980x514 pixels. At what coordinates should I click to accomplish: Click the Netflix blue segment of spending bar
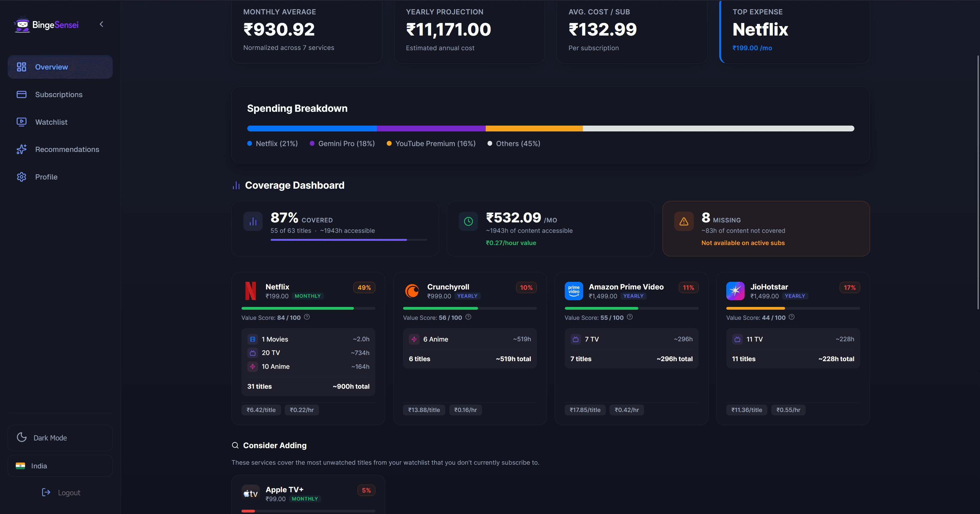[312, 129]
